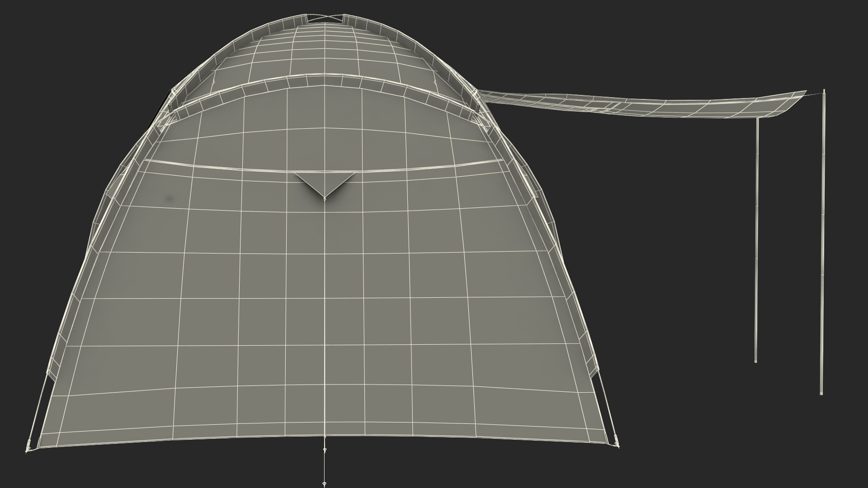Select the awning canopy extending from the tent
The width and height of the screenshot is (868, 488).
coord(642,104)
